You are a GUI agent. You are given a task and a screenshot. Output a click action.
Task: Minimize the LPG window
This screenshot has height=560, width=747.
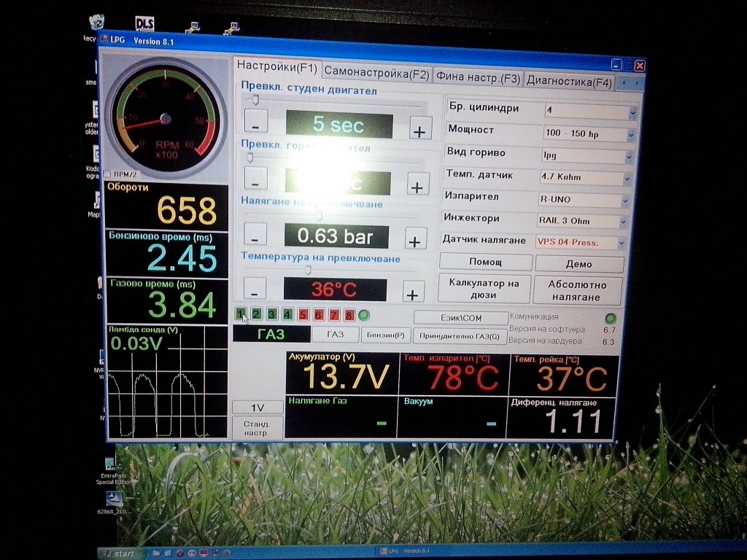[616, 65]
